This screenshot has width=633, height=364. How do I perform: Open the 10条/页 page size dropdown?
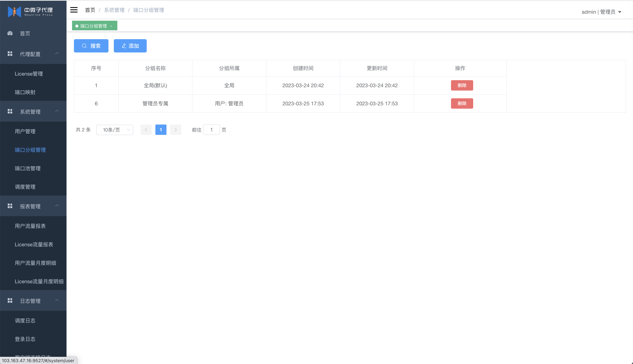tap(115, 130)
